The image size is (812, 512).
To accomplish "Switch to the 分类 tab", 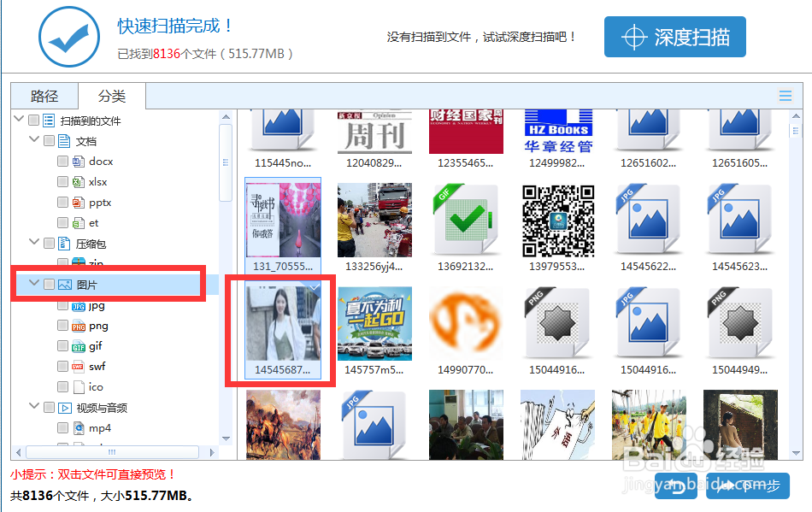I will click(x=112, y=96).
